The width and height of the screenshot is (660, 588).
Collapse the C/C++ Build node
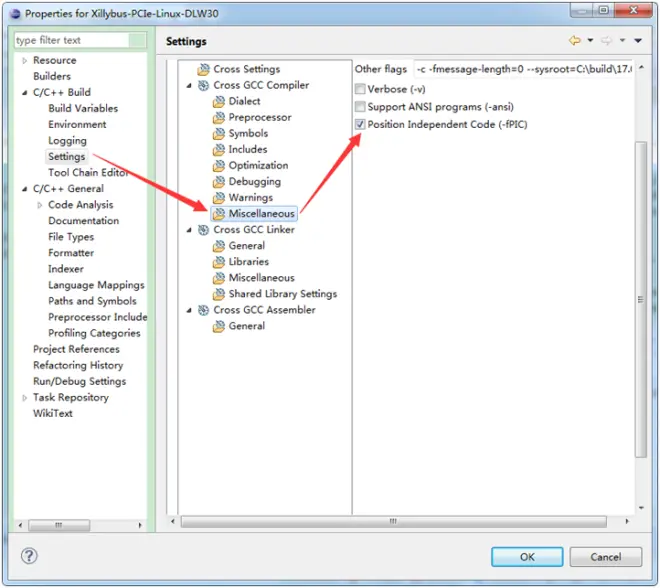coord(24,93)
